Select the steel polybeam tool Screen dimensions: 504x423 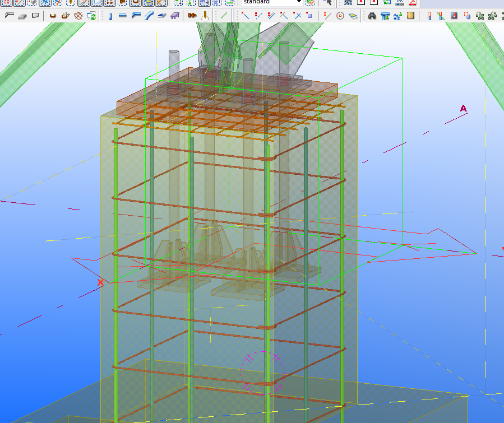pyautogui.click(x=136, y=16)
